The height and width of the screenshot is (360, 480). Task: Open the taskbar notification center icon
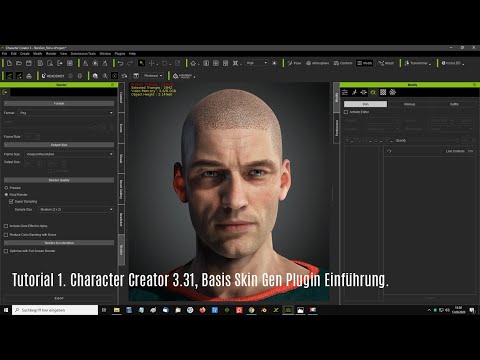tap(472, 310)
